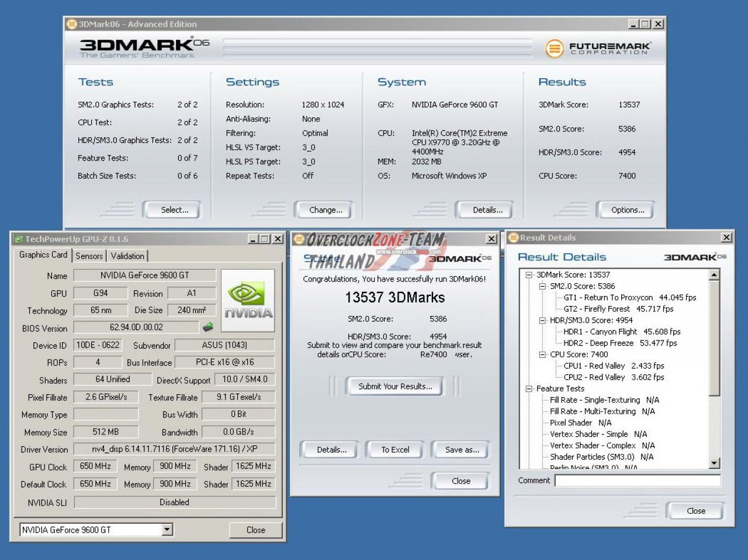The image size is (748, 560).
Task: Collapse the HDR/SM3.0 Score tree node
Action: pyautogui.click(x=542, y=320)
